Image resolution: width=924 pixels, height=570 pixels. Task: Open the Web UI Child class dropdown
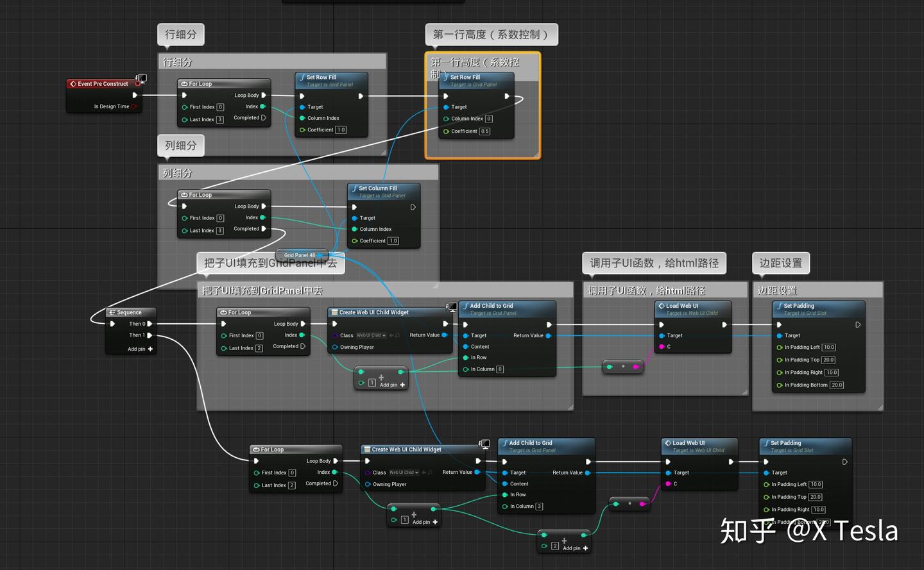371,335
